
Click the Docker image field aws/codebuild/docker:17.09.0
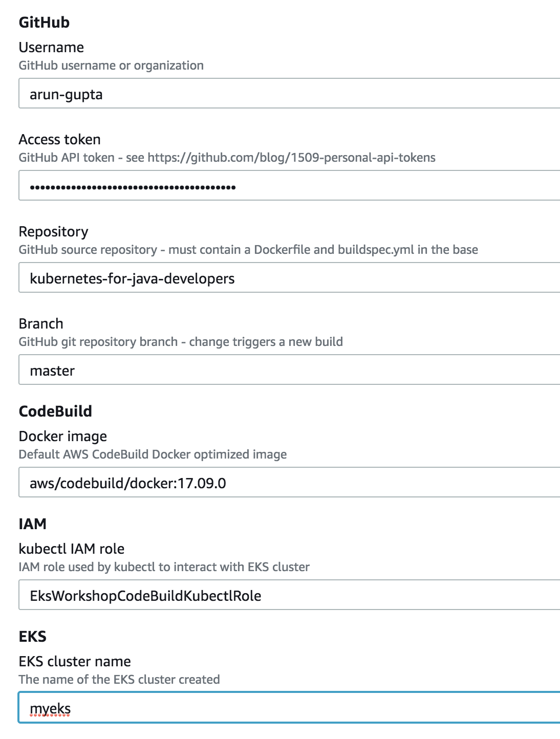pos(289,483)
